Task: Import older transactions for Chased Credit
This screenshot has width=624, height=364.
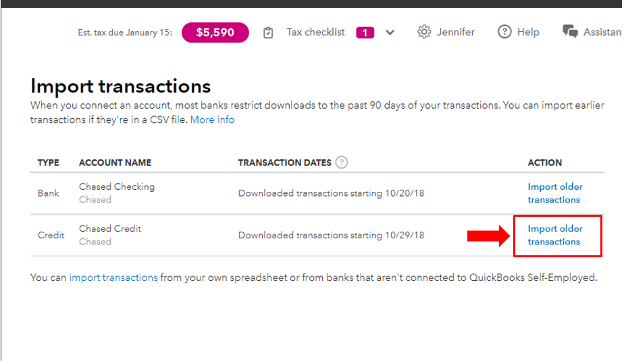Action: (x=554, y=236)
